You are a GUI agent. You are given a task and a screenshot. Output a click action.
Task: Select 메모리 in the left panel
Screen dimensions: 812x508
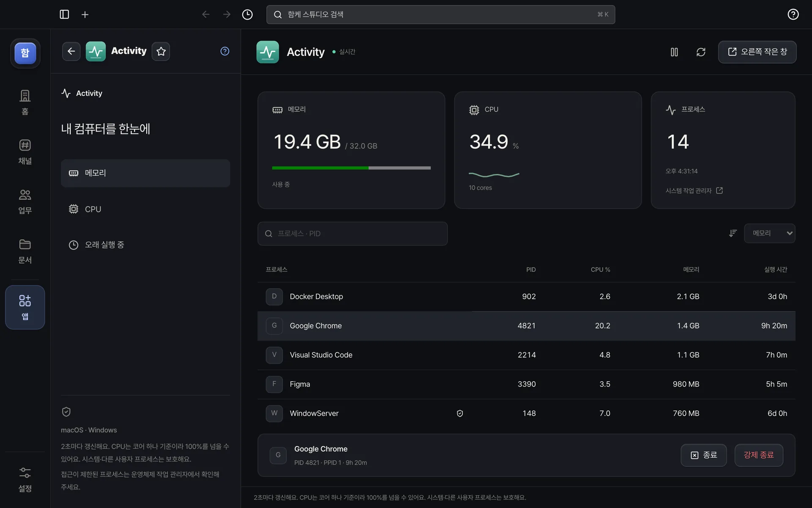pos(145,173)
